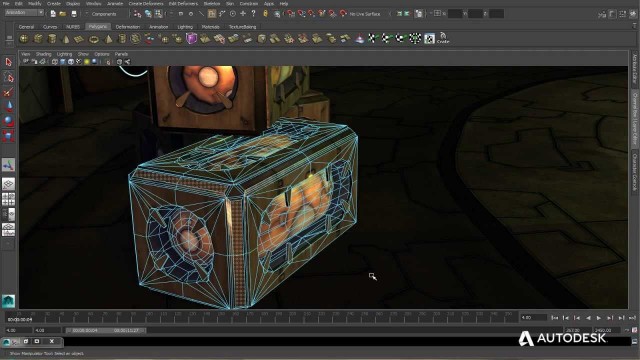Create a polygon torus from shelf

(x=93, y=39)
